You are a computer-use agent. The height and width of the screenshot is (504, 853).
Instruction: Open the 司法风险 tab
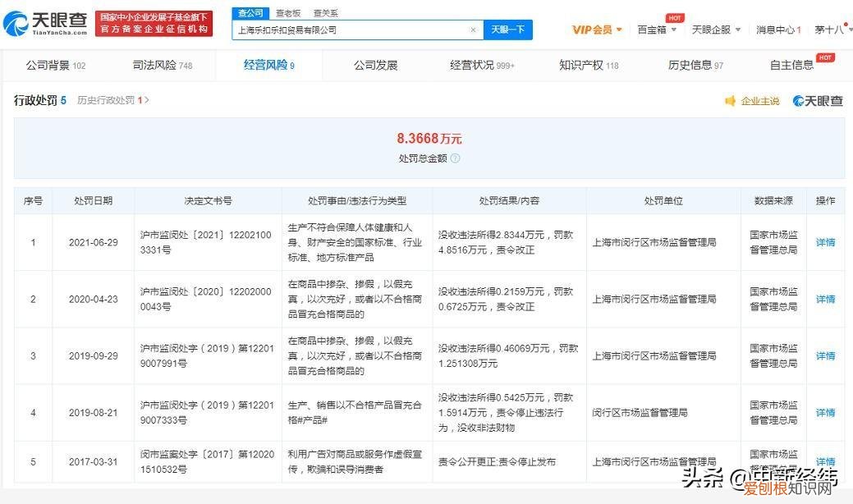coord(163,65)
